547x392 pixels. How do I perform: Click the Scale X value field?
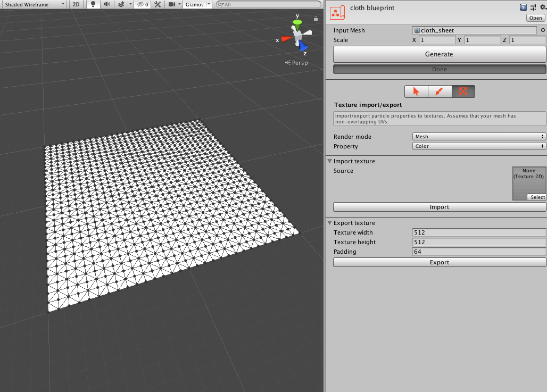[437, 40]
